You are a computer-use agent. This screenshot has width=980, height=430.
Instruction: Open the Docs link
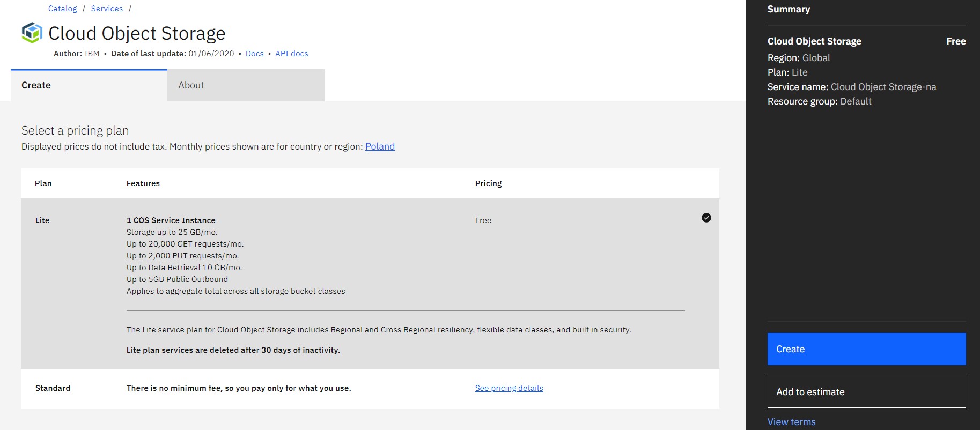[254, 54]
